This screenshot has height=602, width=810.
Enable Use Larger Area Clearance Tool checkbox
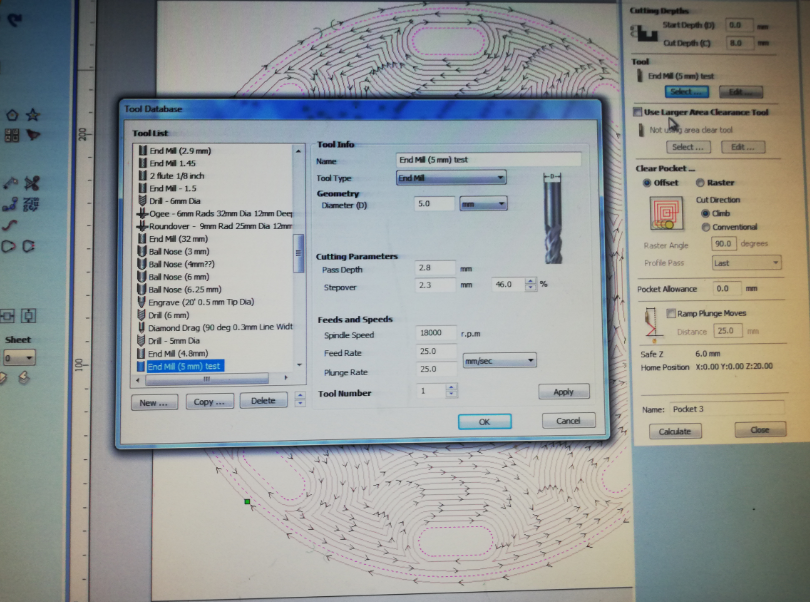point(638,112)
